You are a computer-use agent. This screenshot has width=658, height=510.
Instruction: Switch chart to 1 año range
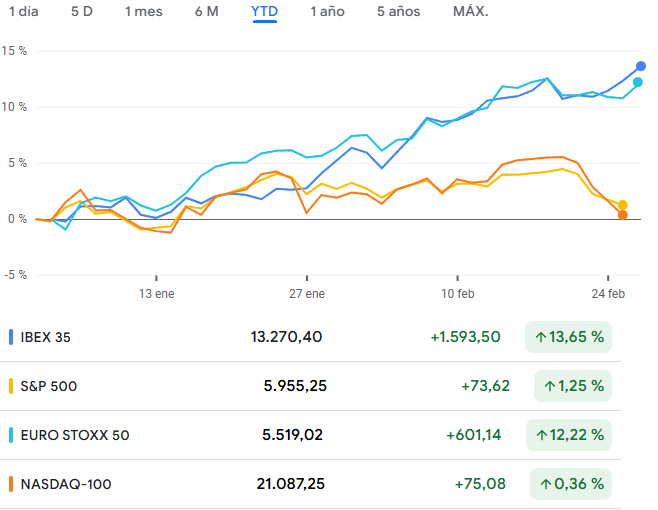[327, 12]
